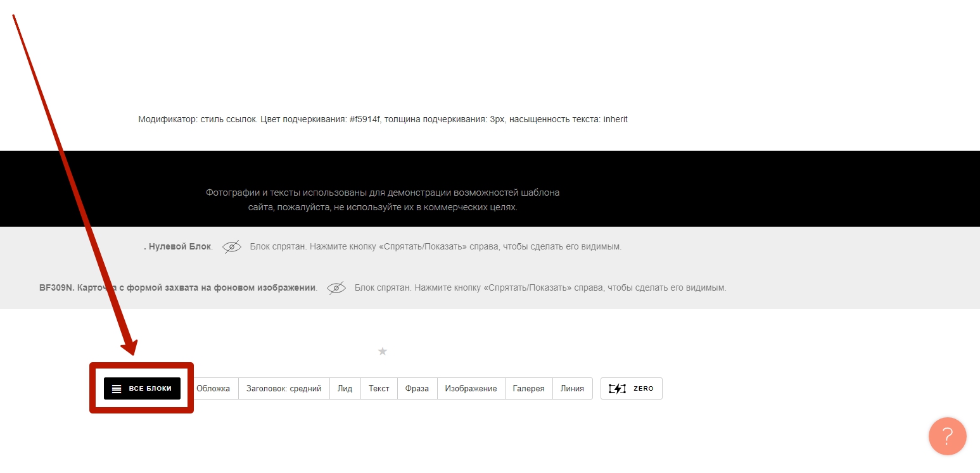
Task: Insert an Изображение block
Action: point(471,389)
